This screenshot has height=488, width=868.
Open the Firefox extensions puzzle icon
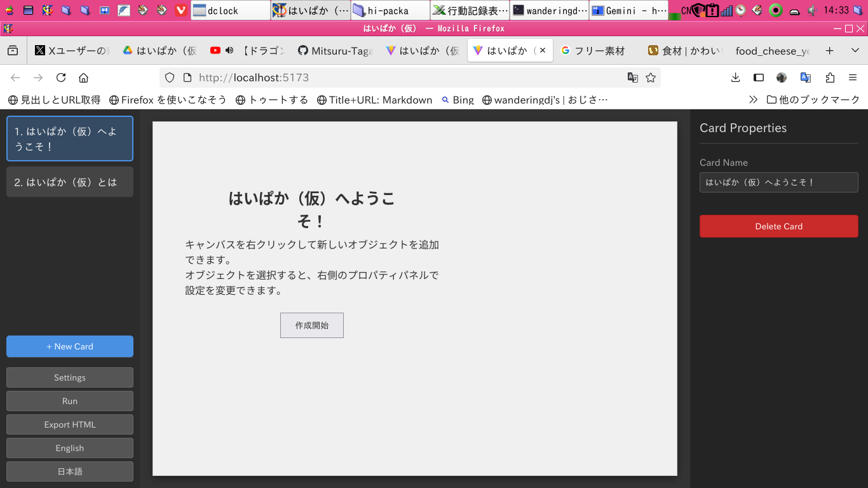click(830, 78)
